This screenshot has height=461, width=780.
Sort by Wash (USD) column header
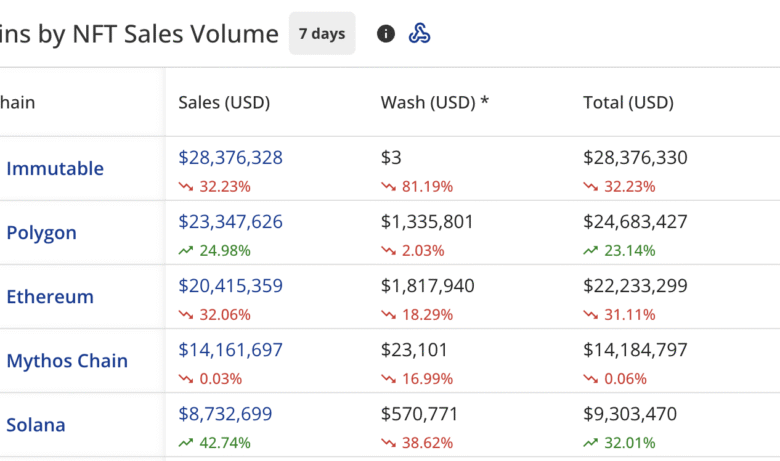(x=435, y=102)
